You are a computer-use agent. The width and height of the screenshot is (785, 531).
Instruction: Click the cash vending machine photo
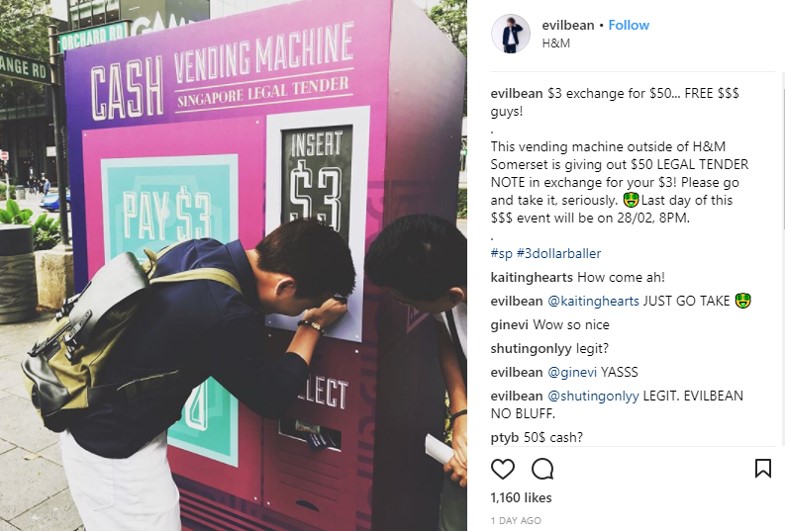coord(233,265)
